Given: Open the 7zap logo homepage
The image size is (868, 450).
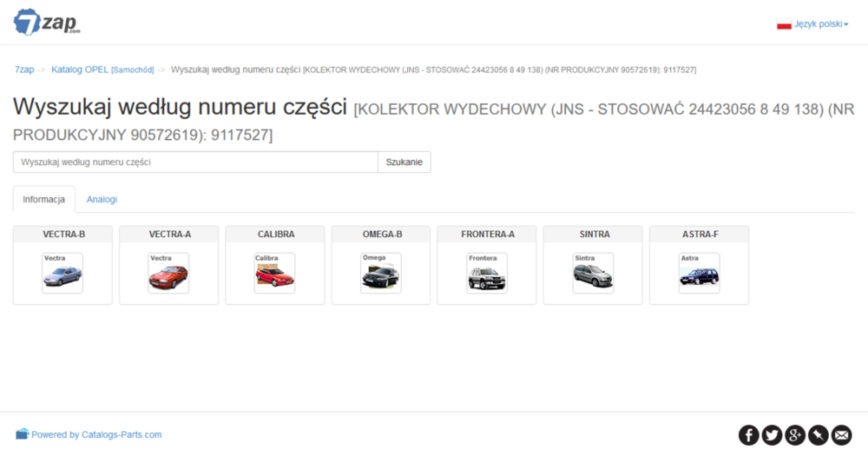Looking at the screenshot, I should coord(47,23).
